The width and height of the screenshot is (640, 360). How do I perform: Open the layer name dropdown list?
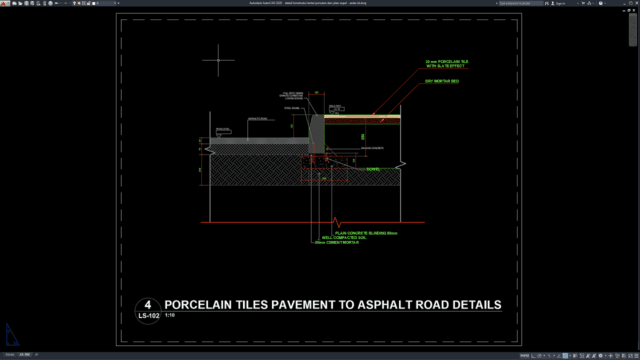(115, 3)
